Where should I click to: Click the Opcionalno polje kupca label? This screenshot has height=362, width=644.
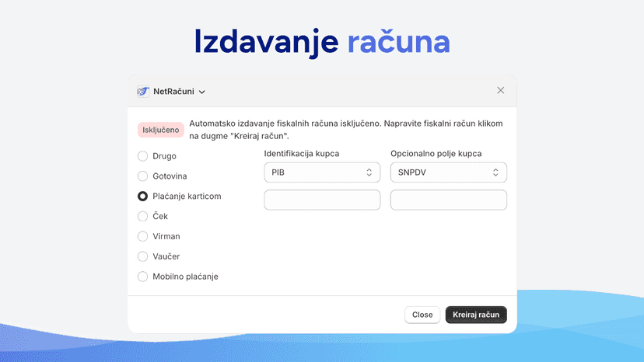pos(436,154)
